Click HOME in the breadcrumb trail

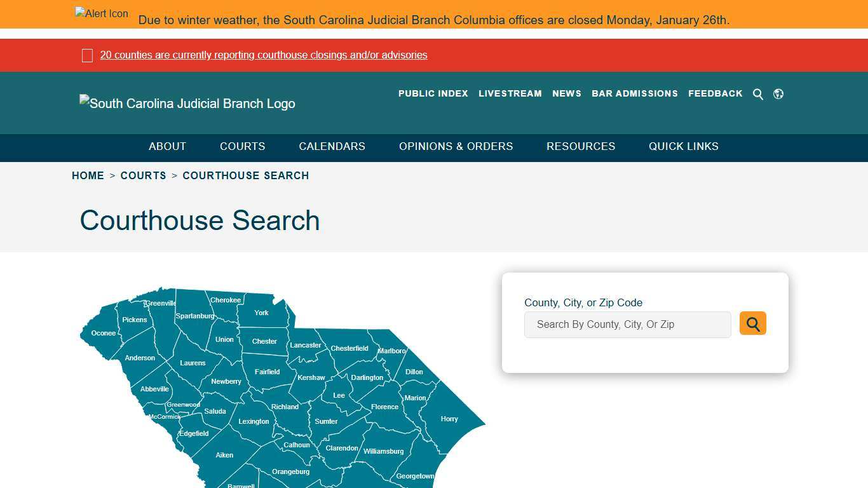(x=88, y=175)
